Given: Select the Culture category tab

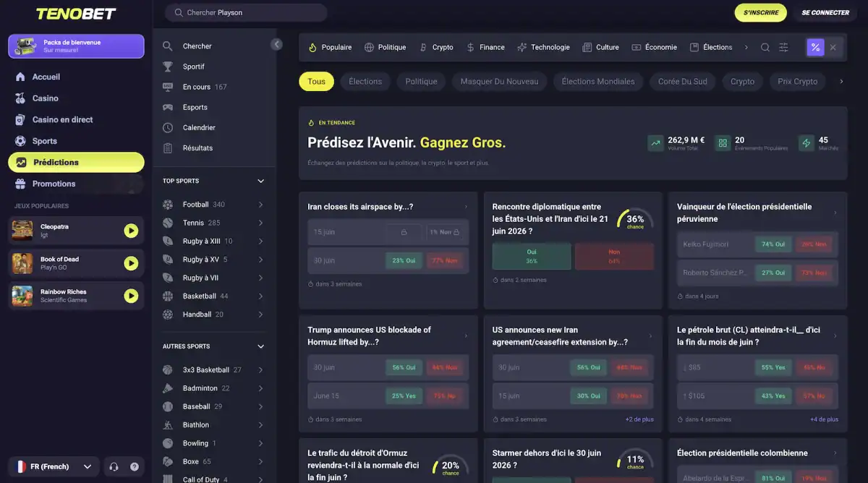Looking at the screenshot, I should pos(600,47).
